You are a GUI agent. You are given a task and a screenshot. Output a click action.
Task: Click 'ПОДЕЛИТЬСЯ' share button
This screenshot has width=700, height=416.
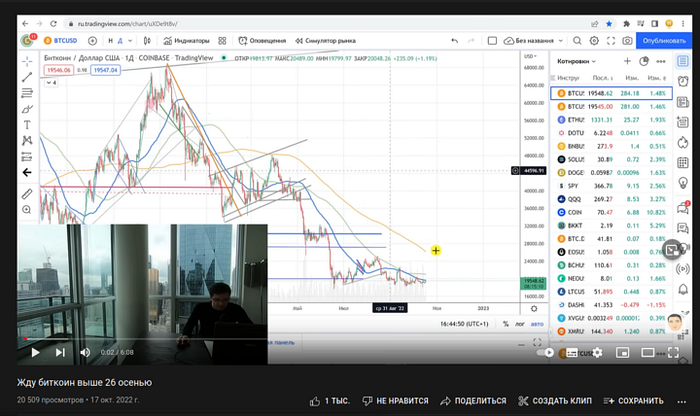[473, 401]
